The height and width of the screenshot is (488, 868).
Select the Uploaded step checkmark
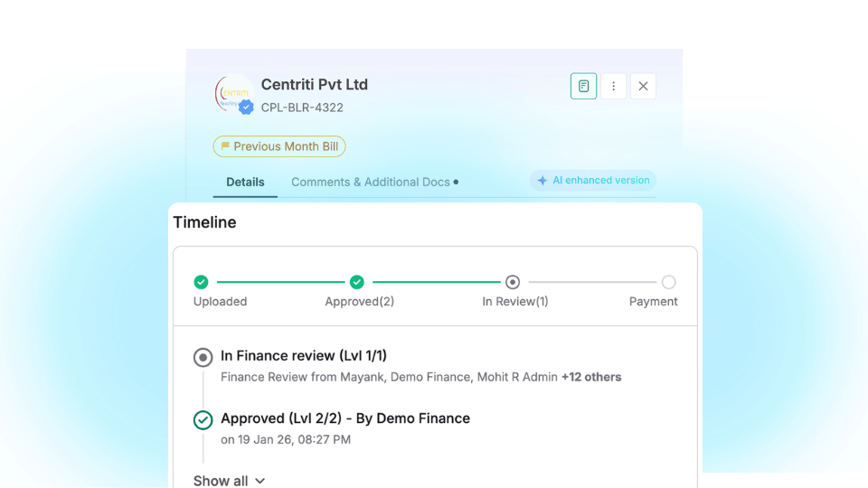(x=201, y=282)
